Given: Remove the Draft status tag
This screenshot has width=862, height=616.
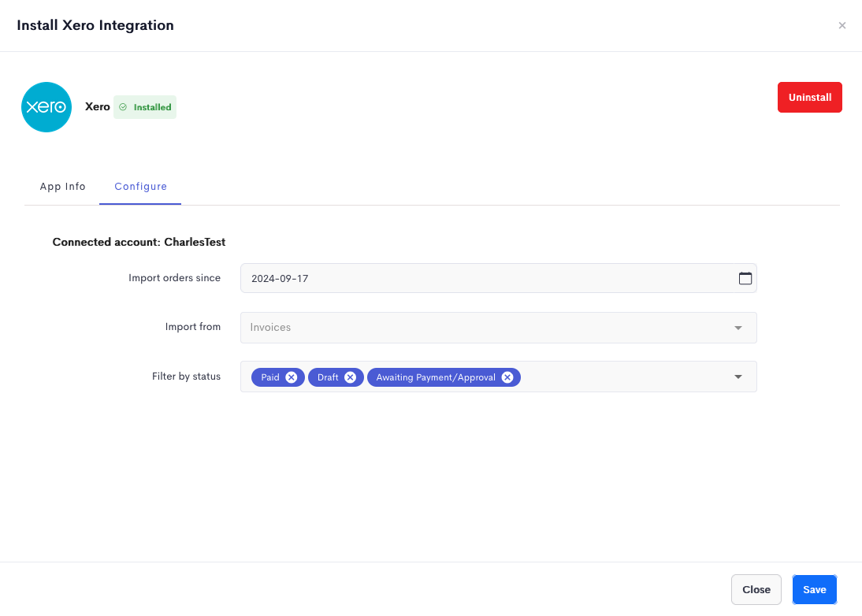Looking at the screenshot, I should coord(350,377).
